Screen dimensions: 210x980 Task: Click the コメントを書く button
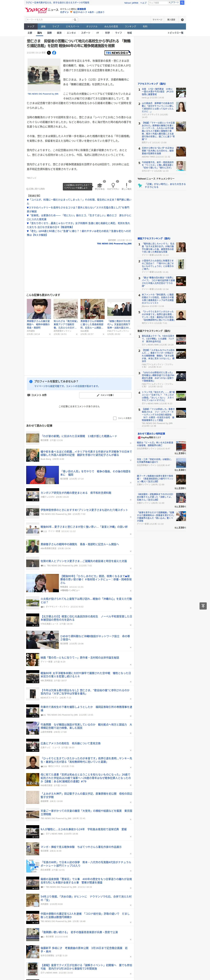(x=105, y=395)
